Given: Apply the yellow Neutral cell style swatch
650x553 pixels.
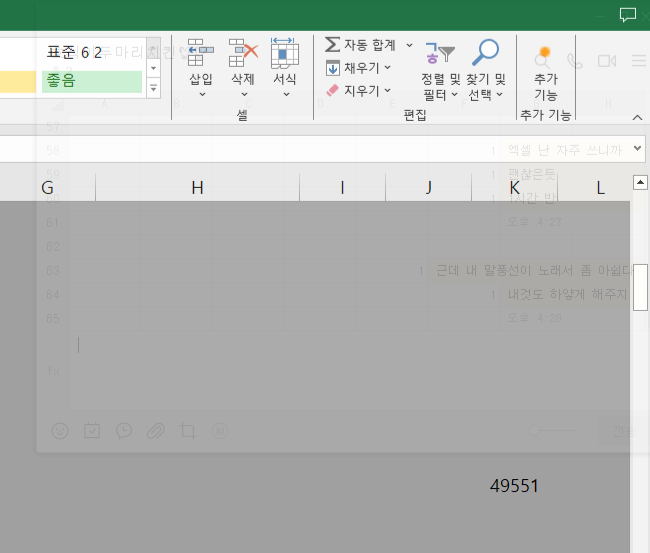Looking at the screenshot, I should (x=18, y=82).
